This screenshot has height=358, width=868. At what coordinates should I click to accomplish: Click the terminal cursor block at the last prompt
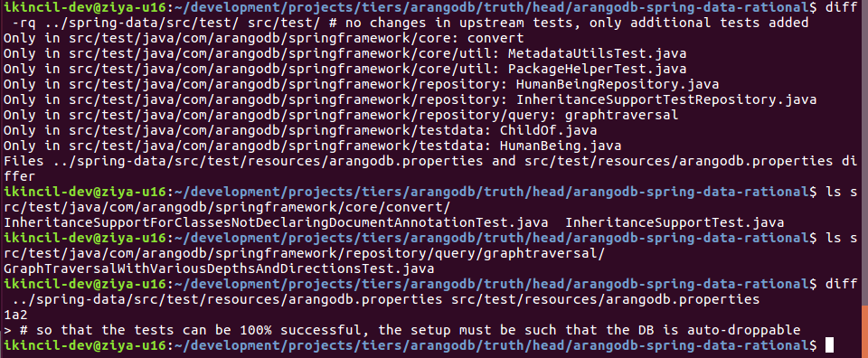tap(829, 345)
